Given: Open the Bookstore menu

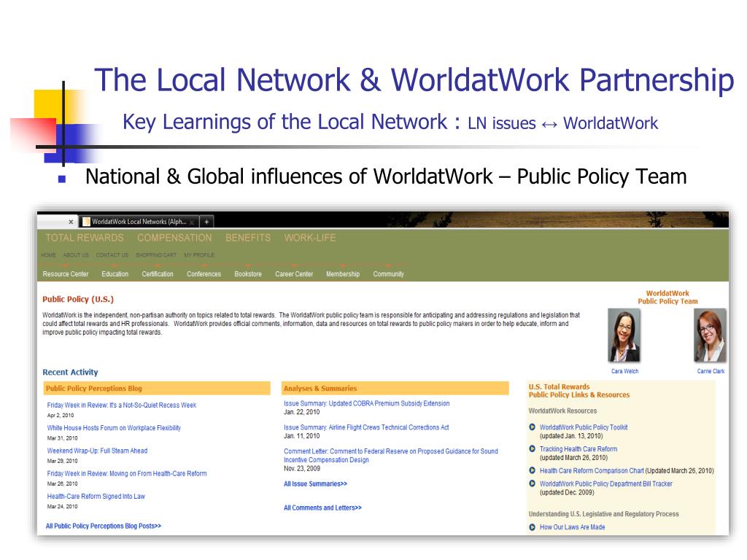Looking at the screenshot, I should 248,274.
